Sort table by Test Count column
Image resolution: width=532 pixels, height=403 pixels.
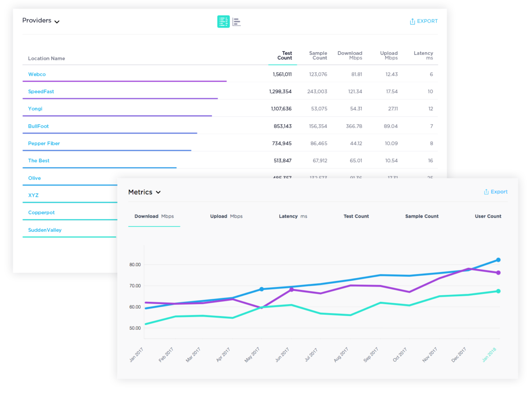(284, 55)
